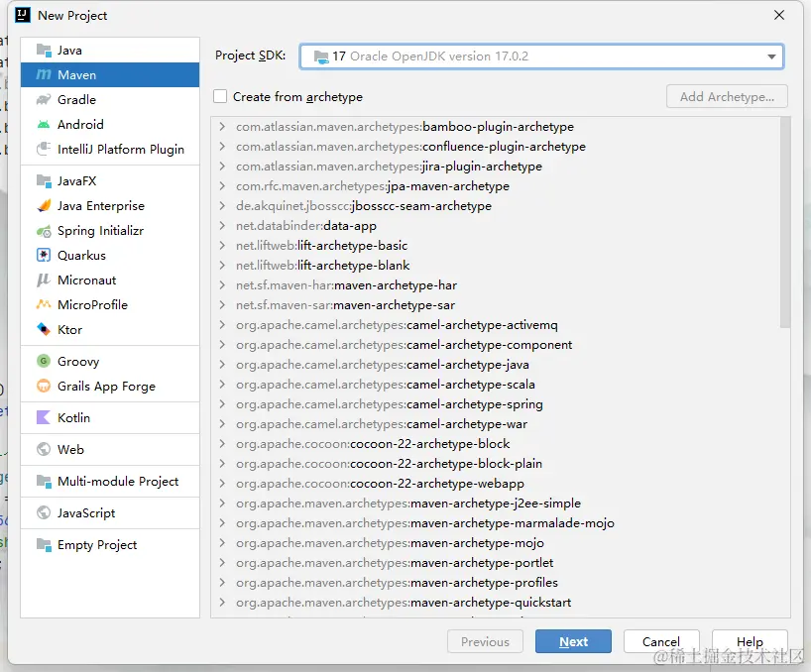Image resolution: width=811 pixels, height=672 pixels.
Task: Expand maven-archetype-quickstart node
Action: (x=222, y=603)
